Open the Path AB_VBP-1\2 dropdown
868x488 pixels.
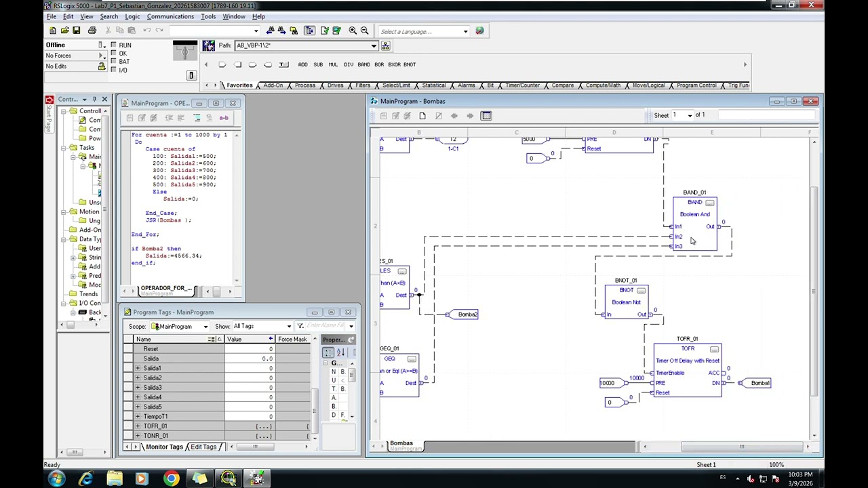[x=373, y=46]
